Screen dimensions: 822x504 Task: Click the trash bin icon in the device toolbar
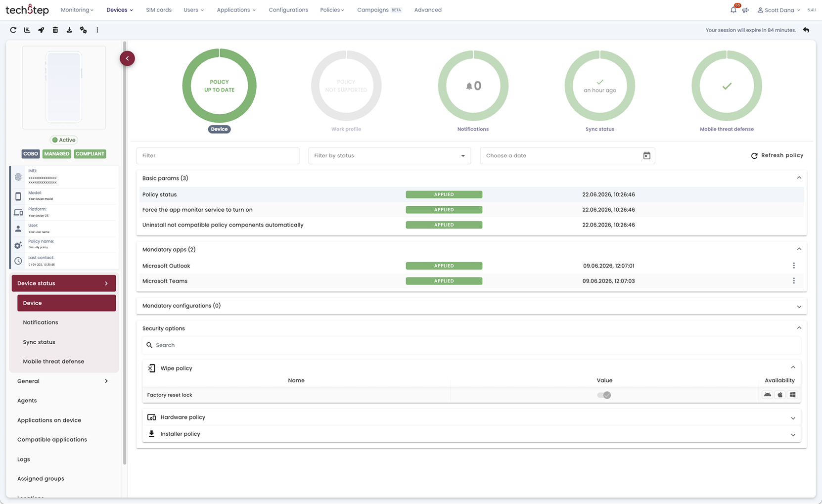point(55,30)
